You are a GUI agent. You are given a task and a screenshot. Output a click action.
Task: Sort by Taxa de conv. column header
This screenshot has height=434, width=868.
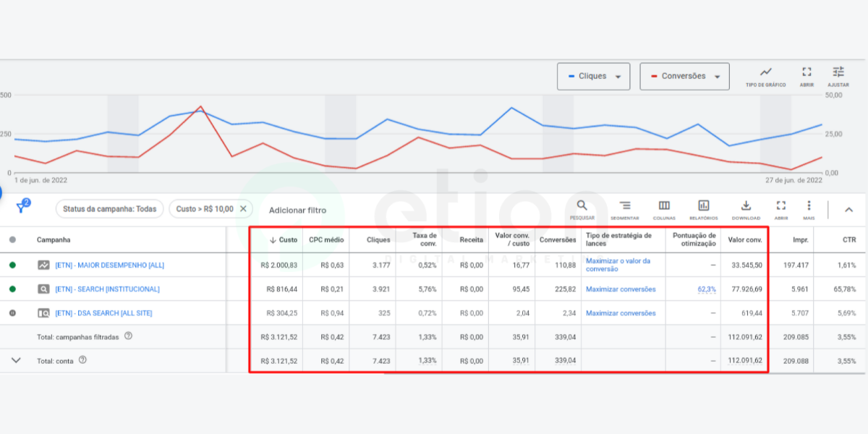[425, 239]
